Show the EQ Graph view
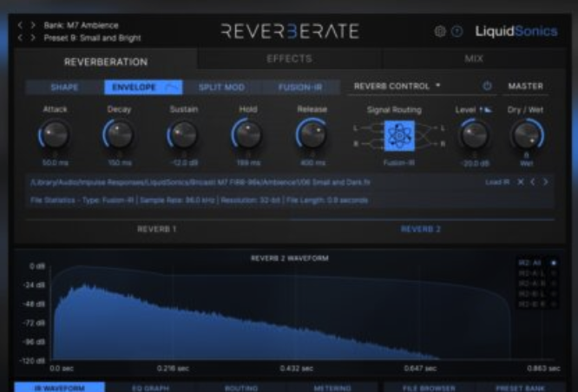 click(x=150, y=388)
